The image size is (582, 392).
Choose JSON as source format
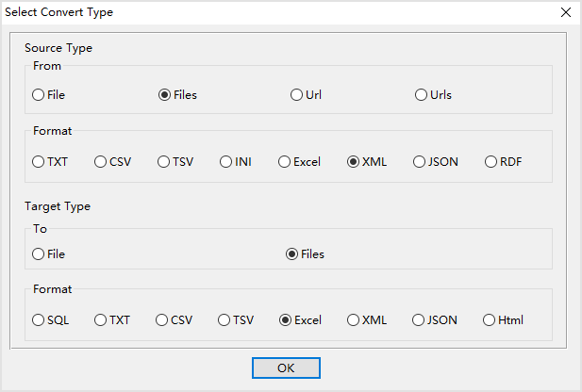[419, 161]
